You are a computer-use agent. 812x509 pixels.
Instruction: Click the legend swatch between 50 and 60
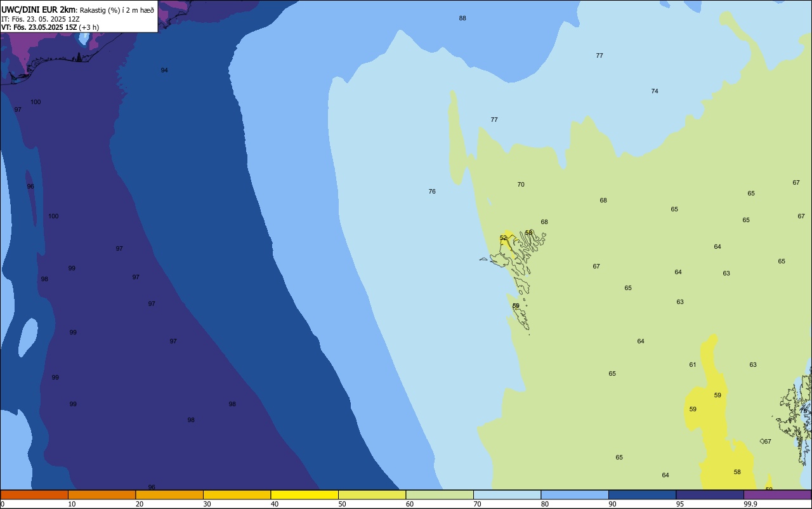(372, 494)
